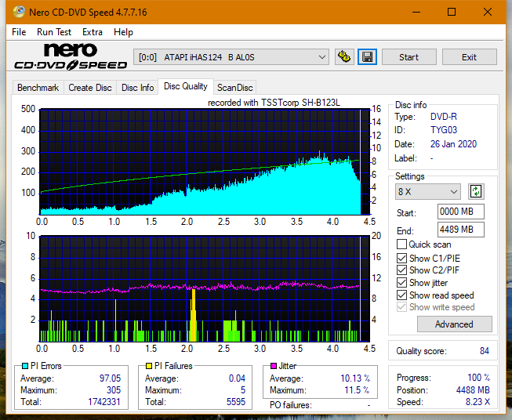Click the Start MB input field
Screen dimensions: 512x420
460,212
